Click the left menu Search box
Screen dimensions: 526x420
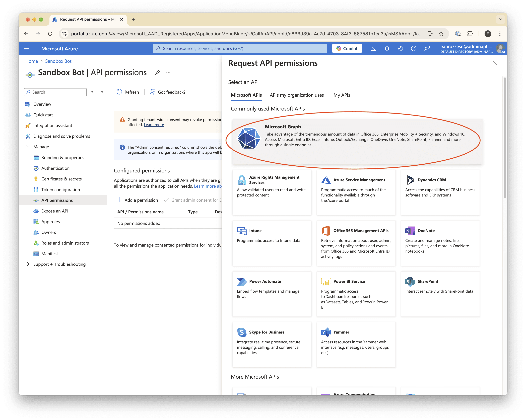click(55, 92)
